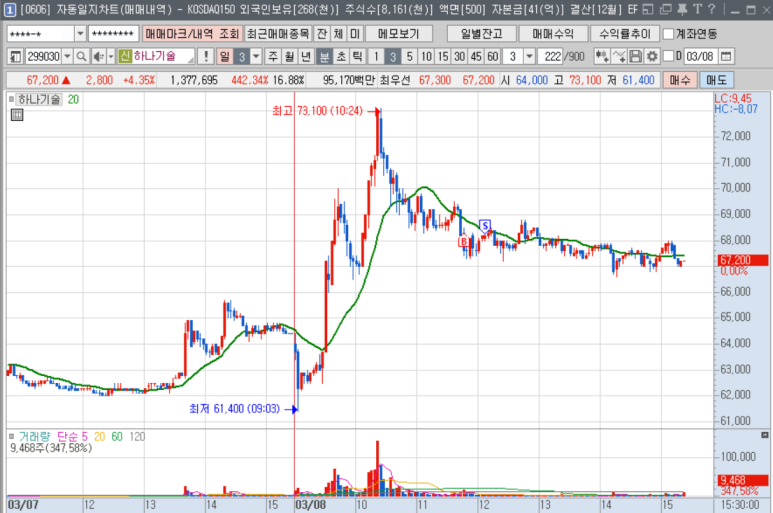Click the 222 bar count input field
The width and height of the screenshot is (773, 513).
coord(551,57)
